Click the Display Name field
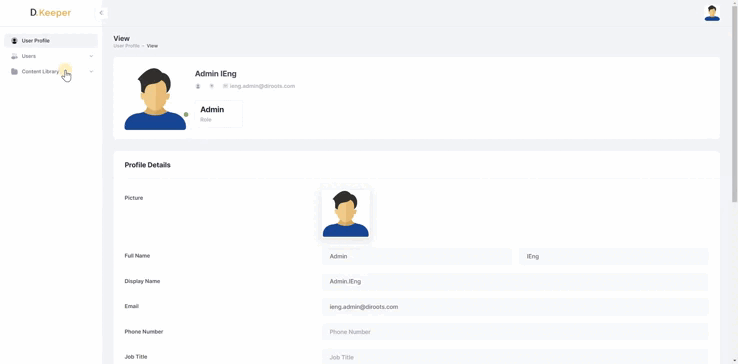The height and width of the screenshot is (364, 738). [515, 282]
